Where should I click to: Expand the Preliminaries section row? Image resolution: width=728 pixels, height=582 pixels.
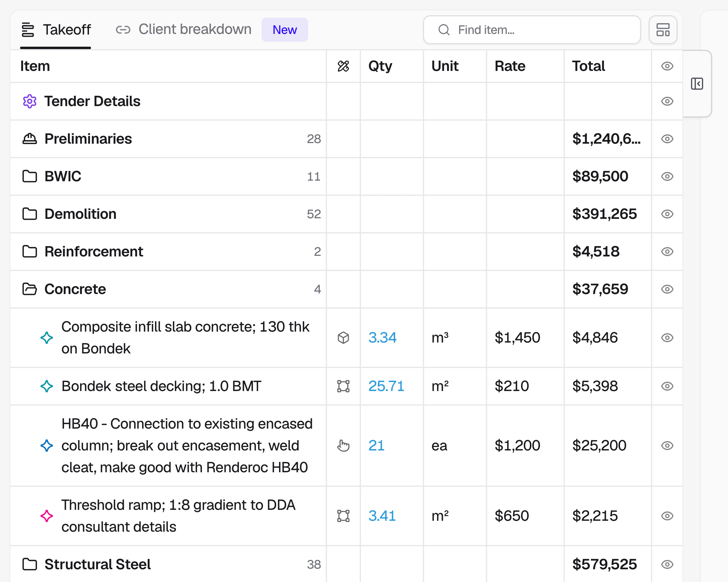click(x=168, y=139)
